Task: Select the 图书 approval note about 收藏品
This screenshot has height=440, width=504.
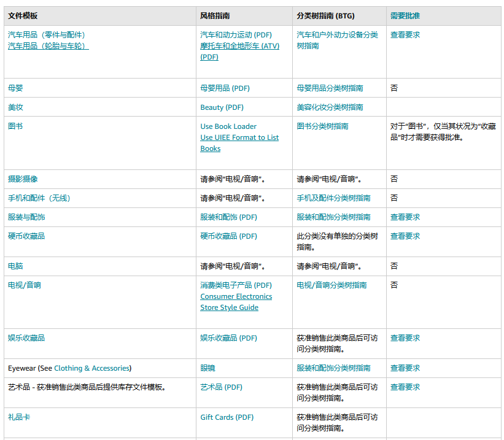Action: tap(443, 132)
